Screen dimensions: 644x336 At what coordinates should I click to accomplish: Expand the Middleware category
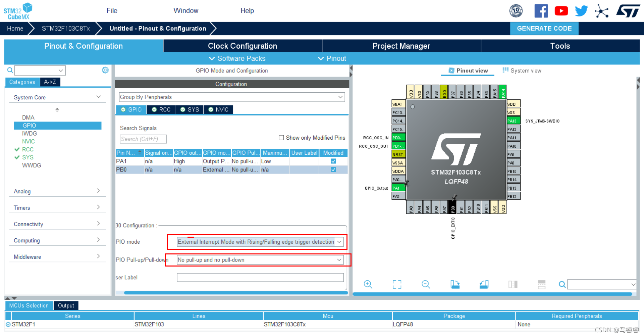[x=57, y=257]
